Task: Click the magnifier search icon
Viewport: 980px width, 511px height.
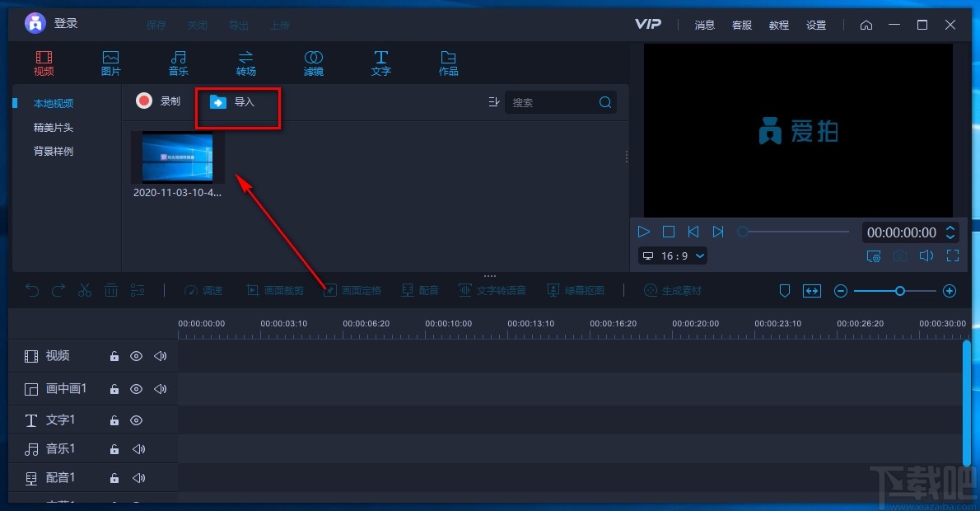Action: click(605, 102)
